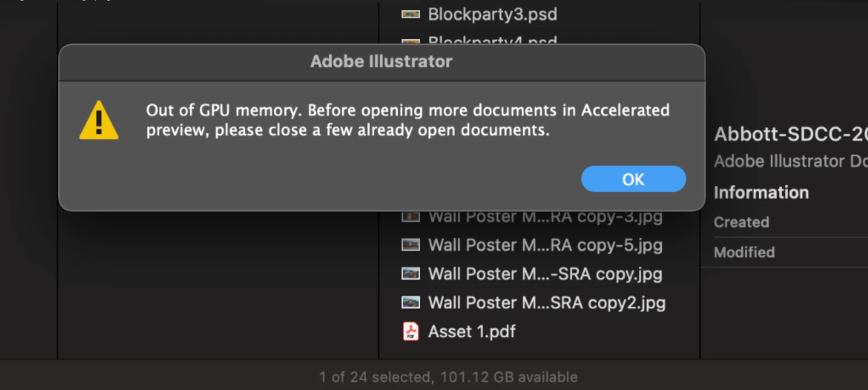The width and height of the screenshot is (868, 390).
Task: Click the yellow warning triangle icon
Action: click(x=99, y=120)
